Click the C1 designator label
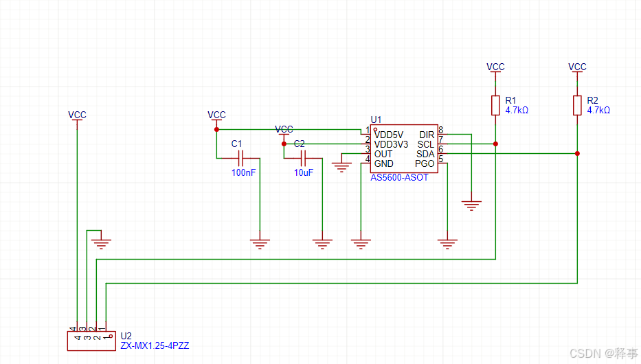This screenshot has width=641, height=364. point(237,144)
